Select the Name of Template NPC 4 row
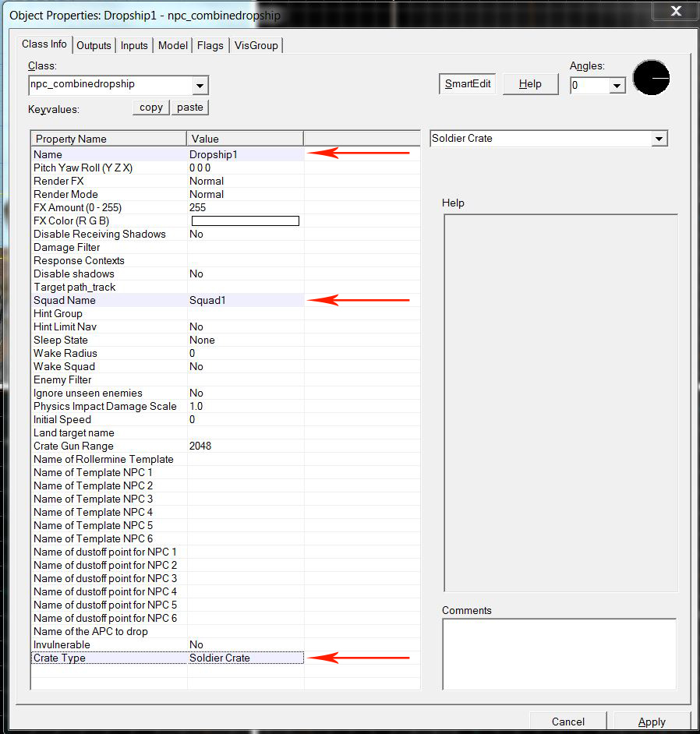This screenshot has height=734, width=700. (168, 513)
